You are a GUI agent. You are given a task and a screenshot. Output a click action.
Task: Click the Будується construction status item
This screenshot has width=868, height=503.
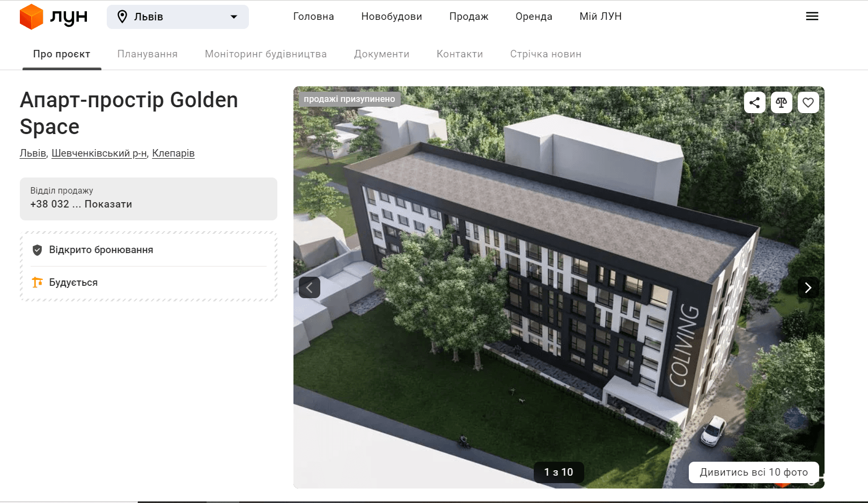73,283
